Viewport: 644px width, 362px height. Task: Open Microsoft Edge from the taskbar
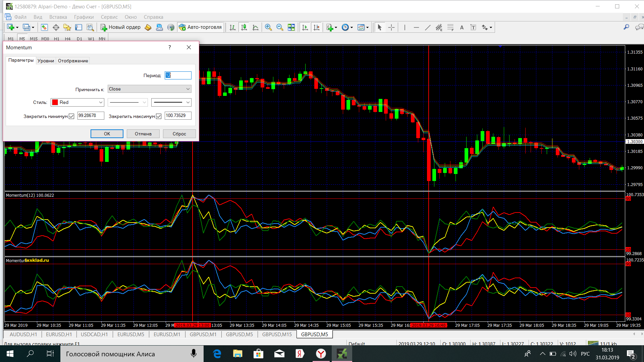coord(217,354)
